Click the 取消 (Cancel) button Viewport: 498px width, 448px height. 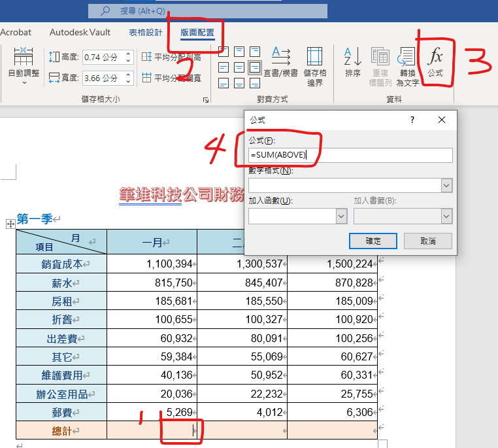(428, 241)
